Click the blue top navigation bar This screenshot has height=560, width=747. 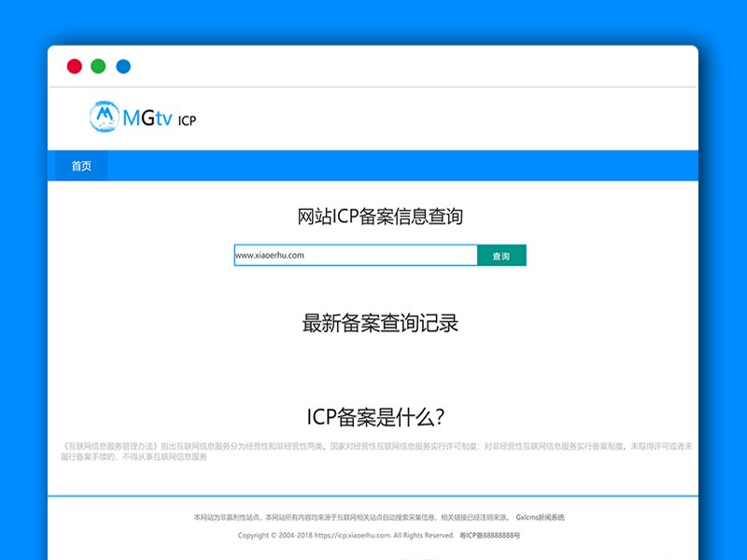(373, 166)
